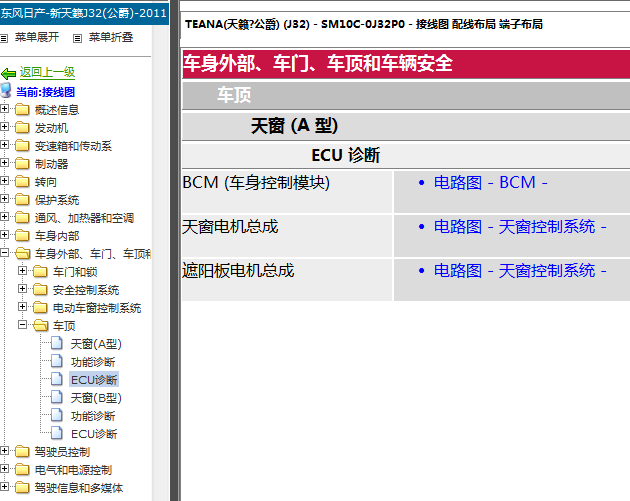Open ECU诊断 under 天窗(B型)
630x501 pixels.
click(94, 434)
